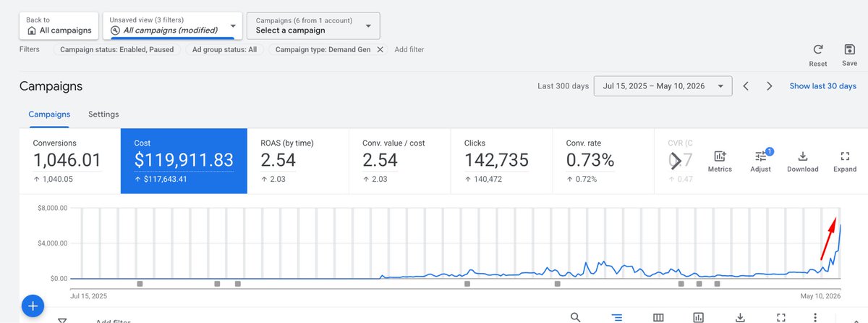Go to the previous date range
The height and width of the screenshot is (323, 868).
click(x=746, y=86)
